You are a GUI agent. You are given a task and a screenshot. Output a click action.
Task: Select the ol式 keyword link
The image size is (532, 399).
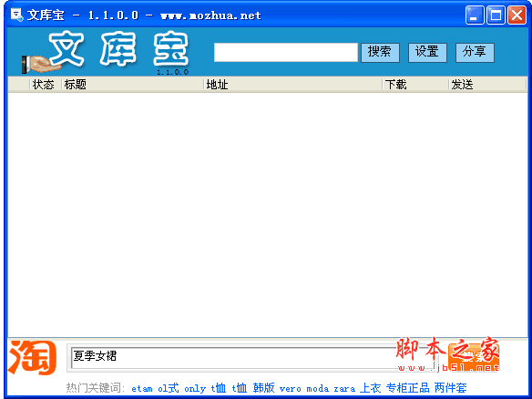click(168, 388)
